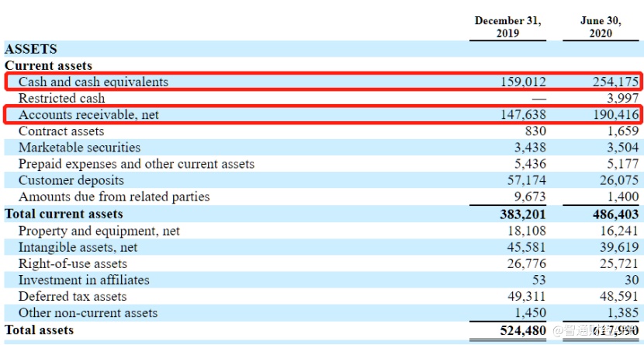Click the prepaid expenses value 5,177

(622, 164)
